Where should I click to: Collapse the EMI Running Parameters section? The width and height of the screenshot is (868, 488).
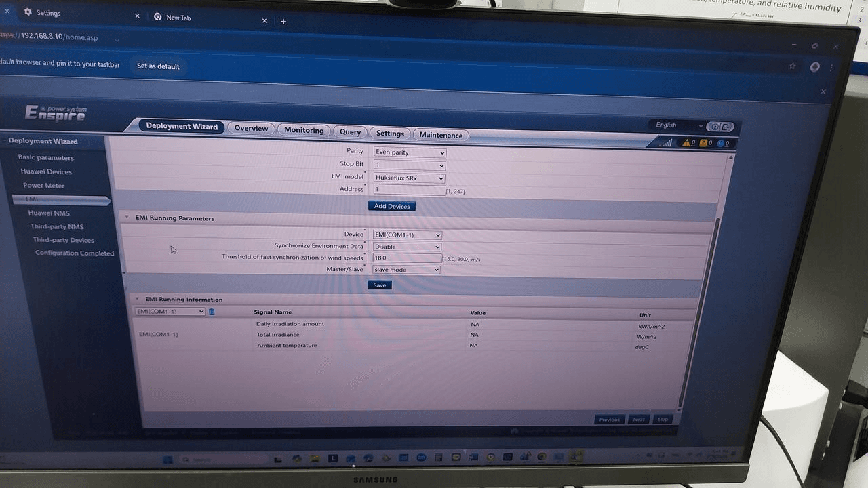(126, 218)
